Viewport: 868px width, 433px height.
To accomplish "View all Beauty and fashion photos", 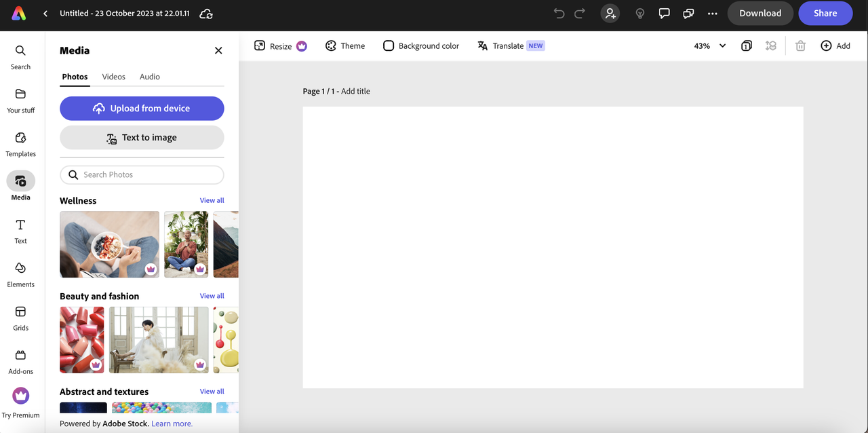I will (x=212, y=296).
